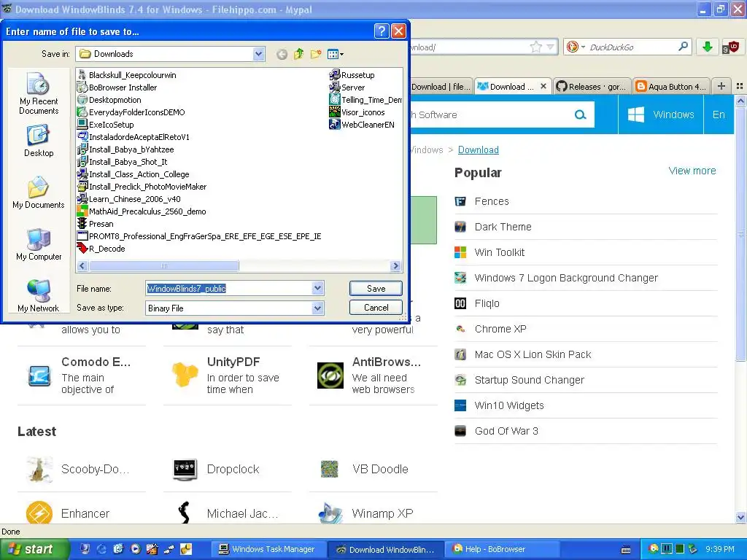The width and height of the screenshot is (747, 560).
Task: Open the DuckDuckGo search engine dropdown
Action: click(576, 47)
